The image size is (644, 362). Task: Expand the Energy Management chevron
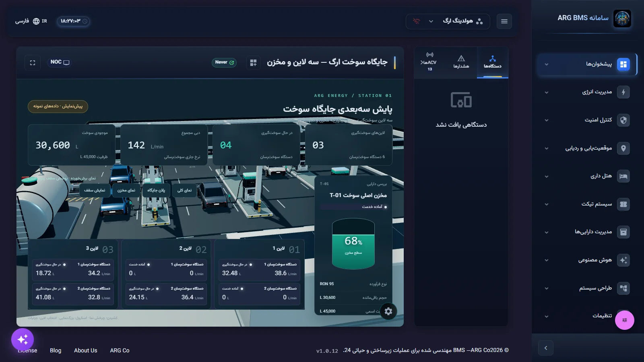[547, 93]
